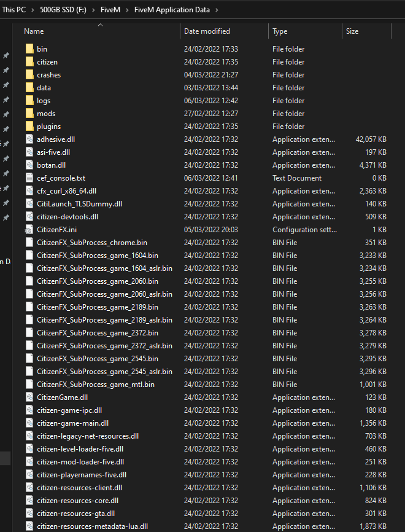This screenshot has height=532, width=405.
Task: Click the FiveM Application Data breadcrumb
Action: pos(172,9)
